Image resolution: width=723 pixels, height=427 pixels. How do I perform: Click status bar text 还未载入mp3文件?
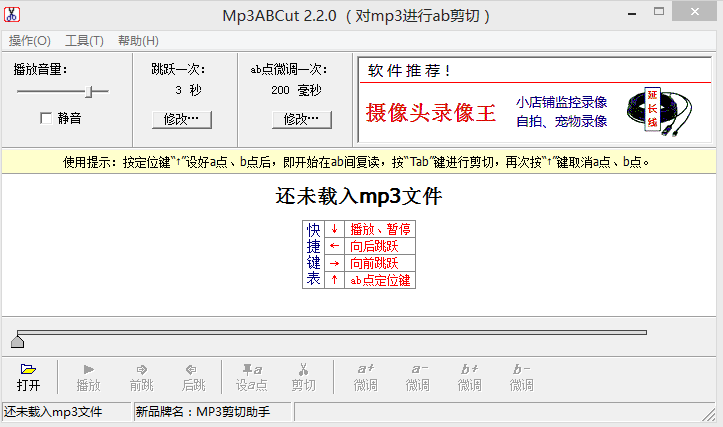click(x=53, y=412)
